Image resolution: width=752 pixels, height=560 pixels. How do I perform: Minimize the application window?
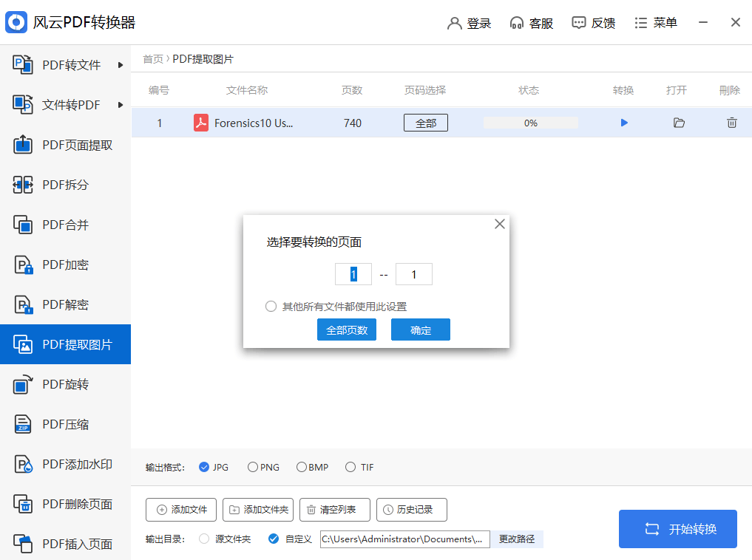point(703,22)
